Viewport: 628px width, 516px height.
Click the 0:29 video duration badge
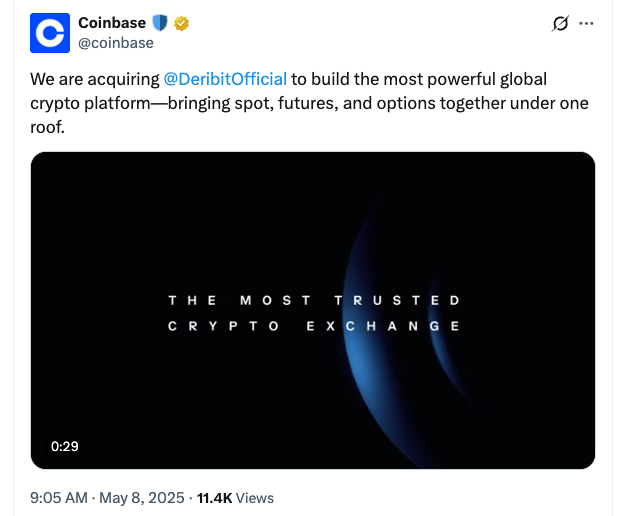64,446
